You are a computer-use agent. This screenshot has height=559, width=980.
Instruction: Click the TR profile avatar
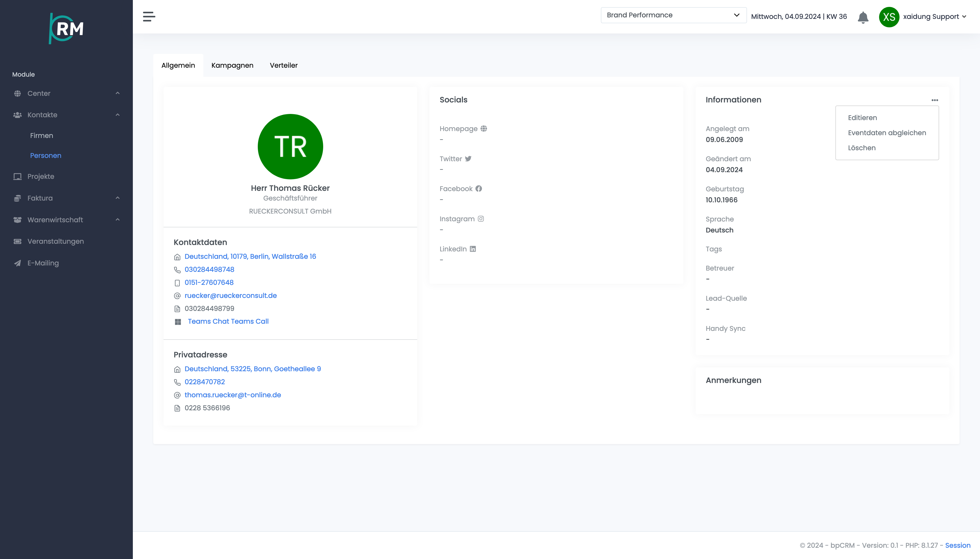point(290,147)
